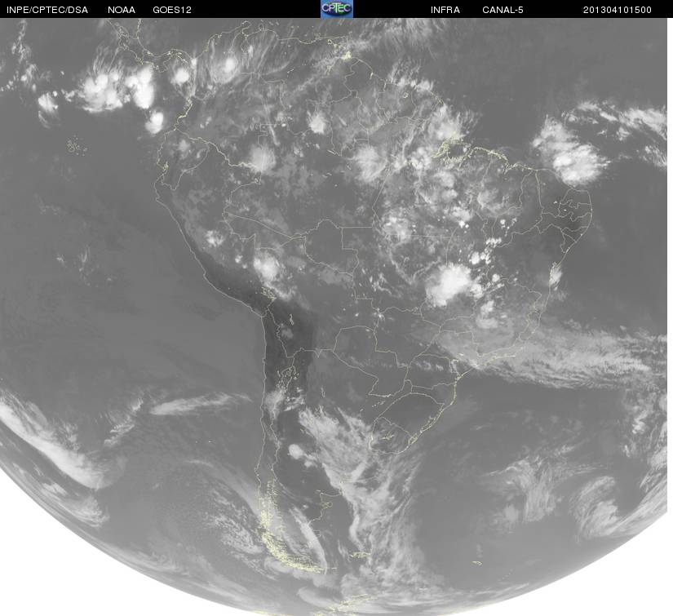Screen dimensions: 673x616
Task: Click the INFRA label in header
Action: [x=445, y=10]
